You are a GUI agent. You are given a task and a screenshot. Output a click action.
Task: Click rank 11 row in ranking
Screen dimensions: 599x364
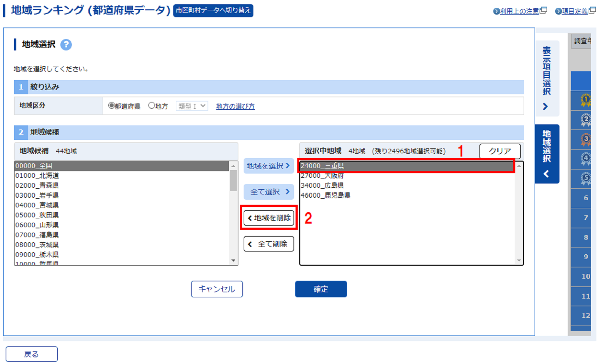pyautogui.click(x=581, y=296)
